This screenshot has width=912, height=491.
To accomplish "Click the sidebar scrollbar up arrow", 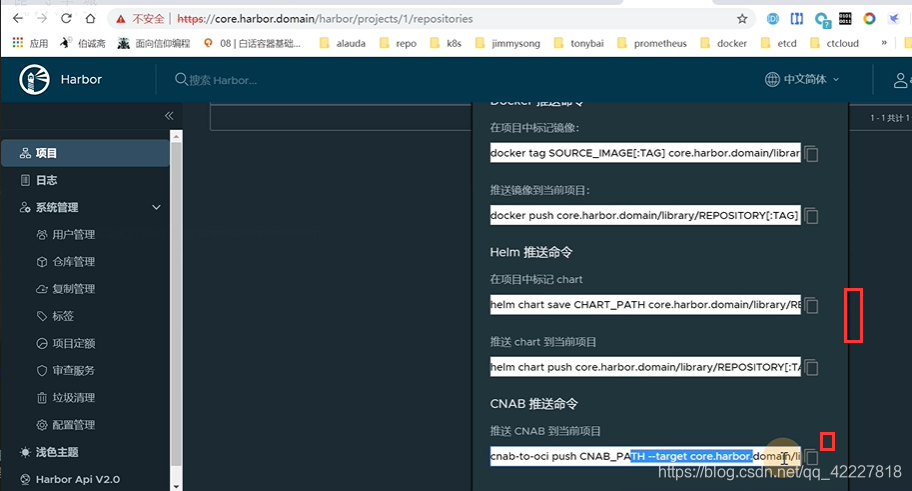I will (x=176, y=136).
